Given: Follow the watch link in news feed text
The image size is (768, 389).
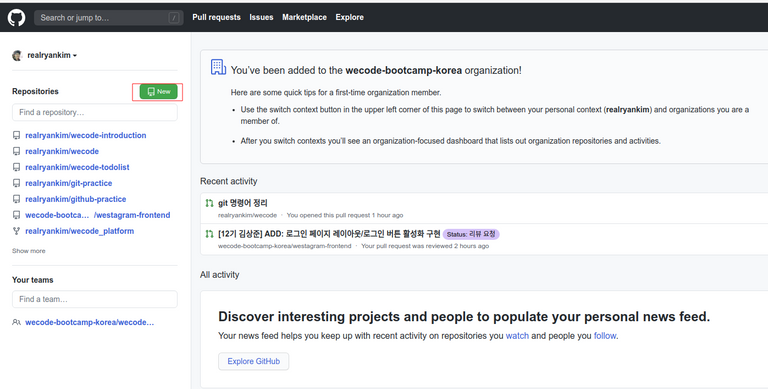Looking at the screenshot, I should tap(517, 336).
